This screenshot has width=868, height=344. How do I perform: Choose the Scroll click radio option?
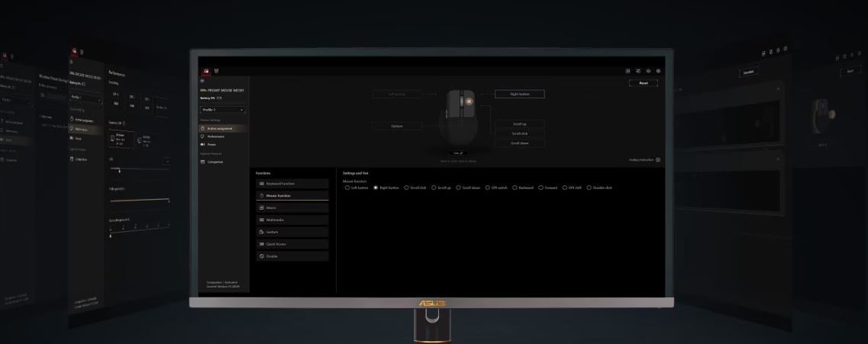coord(406,188)
